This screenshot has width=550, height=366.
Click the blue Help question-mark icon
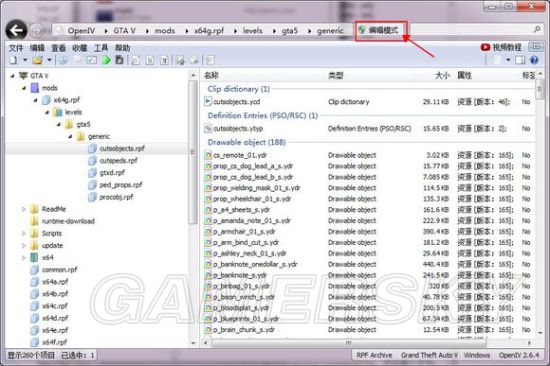click(x=534, y=60)
